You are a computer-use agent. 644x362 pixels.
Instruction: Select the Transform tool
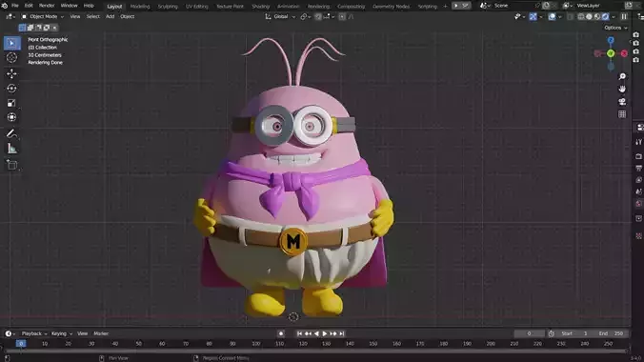[11, 117]
